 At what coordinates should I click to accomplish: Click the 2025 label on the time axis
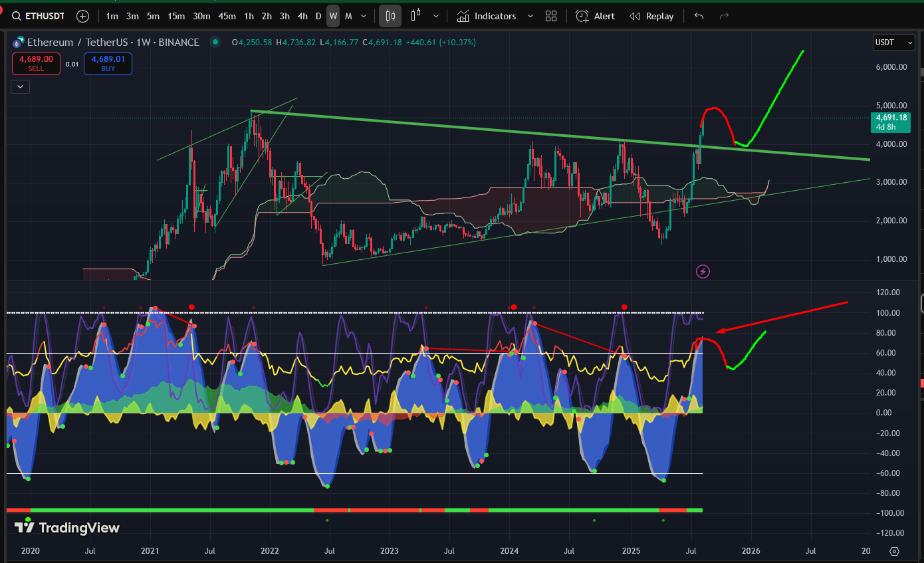pyautogui.click(x=631, y=551)
